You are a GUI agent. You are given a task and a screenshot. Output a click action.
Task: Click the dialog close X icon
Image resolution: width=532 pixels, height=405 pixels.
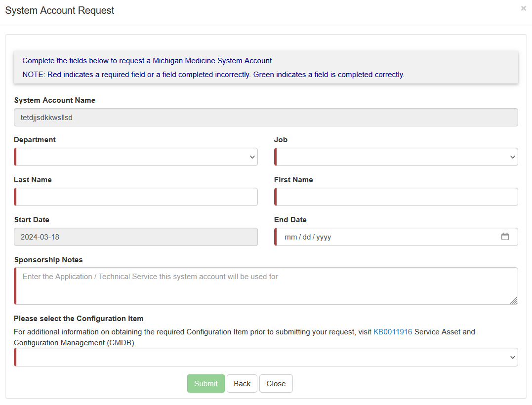(x=523, y=8)
